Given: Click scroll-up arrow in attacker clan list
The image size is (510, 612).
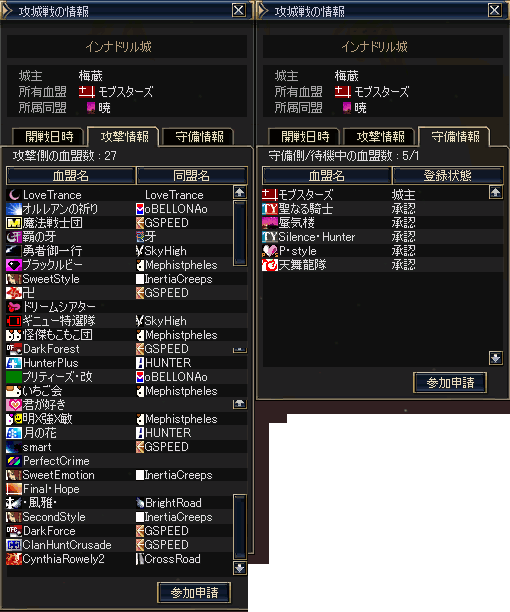Looking at the screenshot, I should tap(240, 192).
